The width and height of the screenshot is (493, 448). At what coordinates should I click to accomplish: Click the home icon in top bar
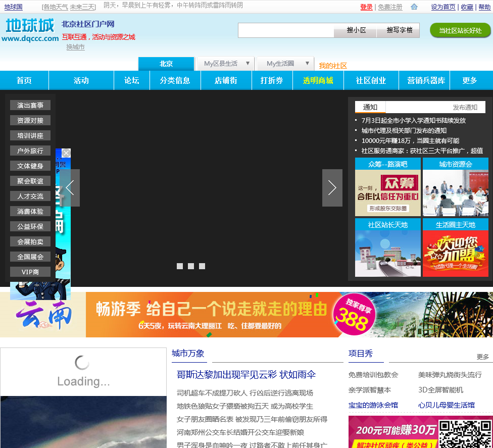coord(414,7)
